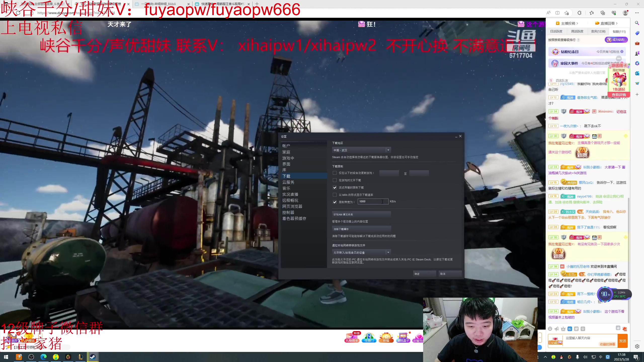The height and width of the screenshot is (362, 644).
Task: Click the Edge sidebar search icon
Action: [x=637, y=23]
